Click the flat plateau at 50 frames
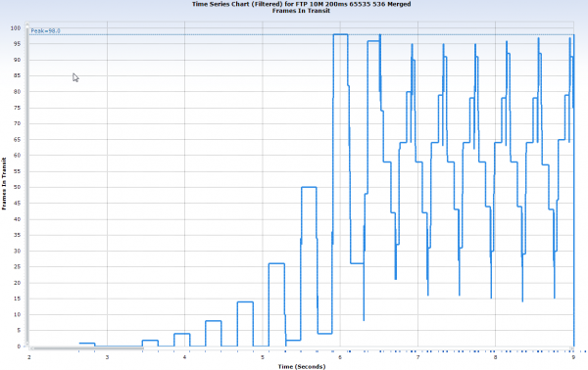Screen dimensions: 588x370 pos(309,187)
